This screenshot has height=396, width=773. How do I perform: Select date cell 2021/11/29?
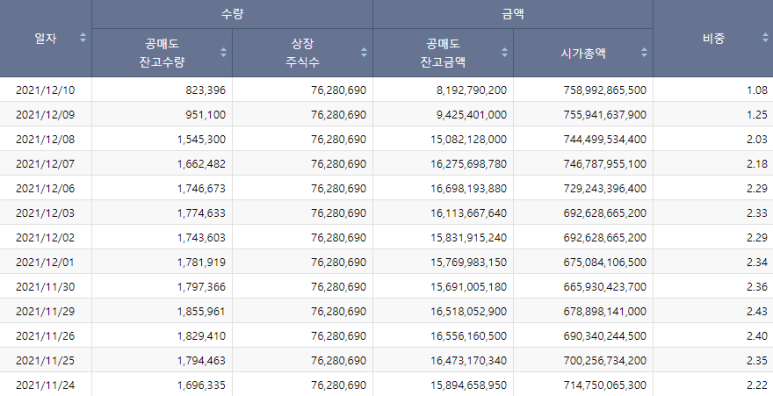pyautogui.click(x=45, y=312)
